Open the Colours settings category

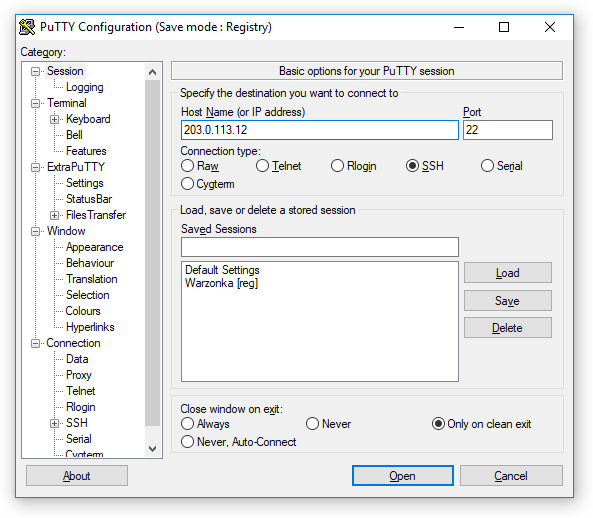tap(83, 311)
